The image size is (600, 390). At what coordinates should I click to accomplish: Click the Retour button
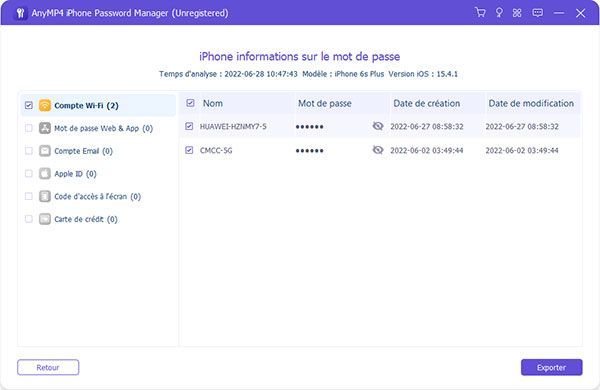(48, 367)
